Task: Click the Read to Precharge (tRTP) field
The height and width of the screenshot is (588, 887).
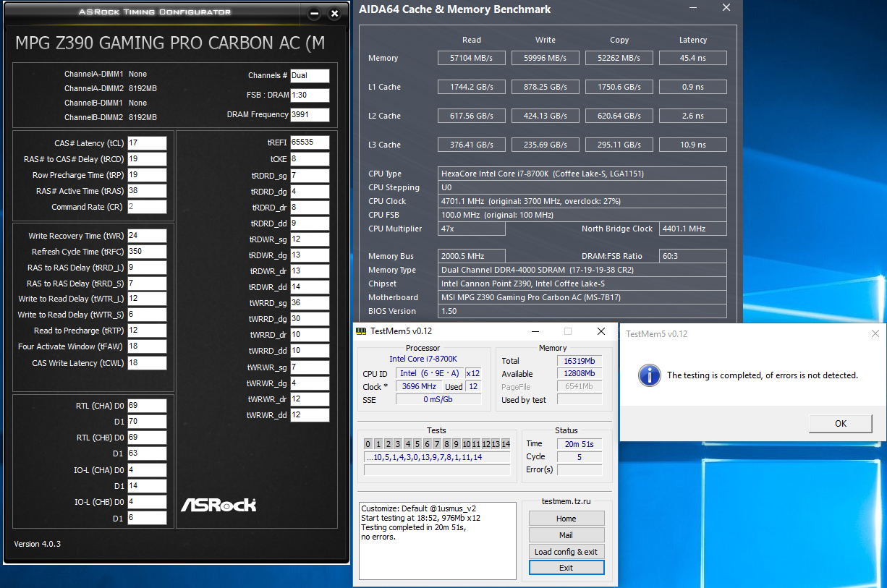Action: [147, 331]
